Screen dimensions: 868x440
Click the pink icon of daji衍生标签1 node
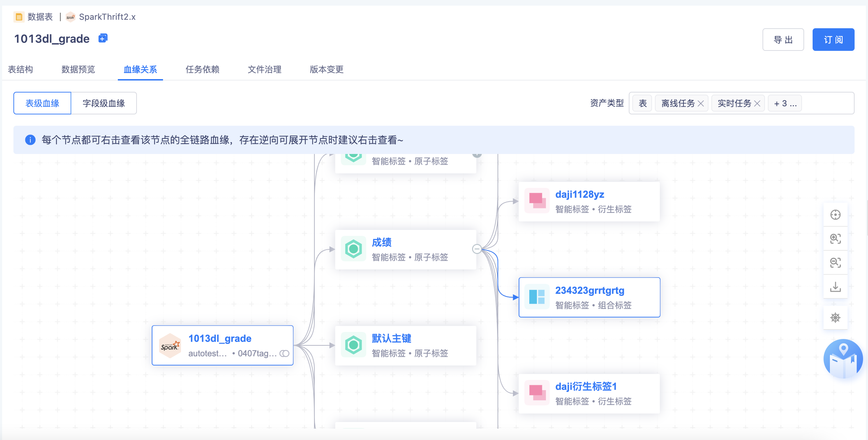click(537, 393)
